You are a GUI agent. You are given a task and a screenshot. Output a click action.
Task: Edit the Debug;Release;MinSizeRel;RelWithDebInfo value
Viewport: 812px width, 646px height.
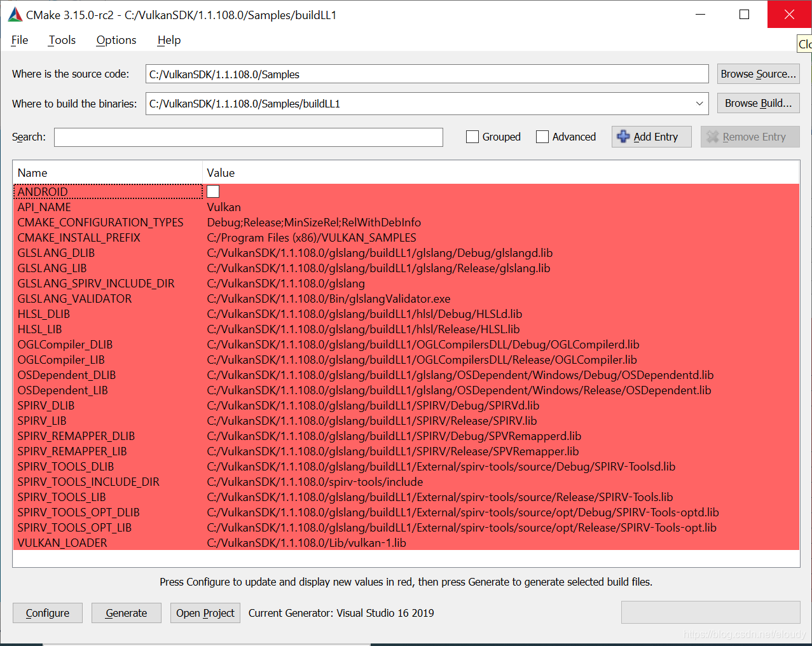tap(314, 223)
